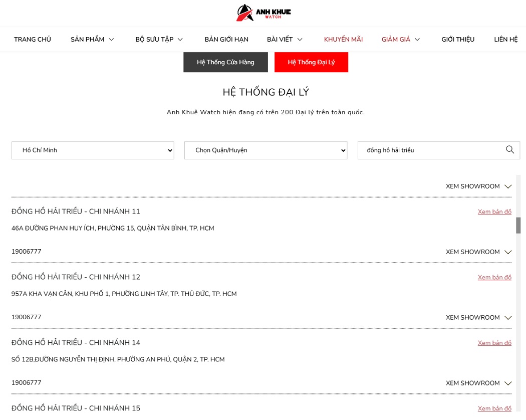This screenshot has height=420, width=526.
Task: Select heading Đồng Hồ Hải Triều - Chi Nhánh 11
Action: click(76, 211)
